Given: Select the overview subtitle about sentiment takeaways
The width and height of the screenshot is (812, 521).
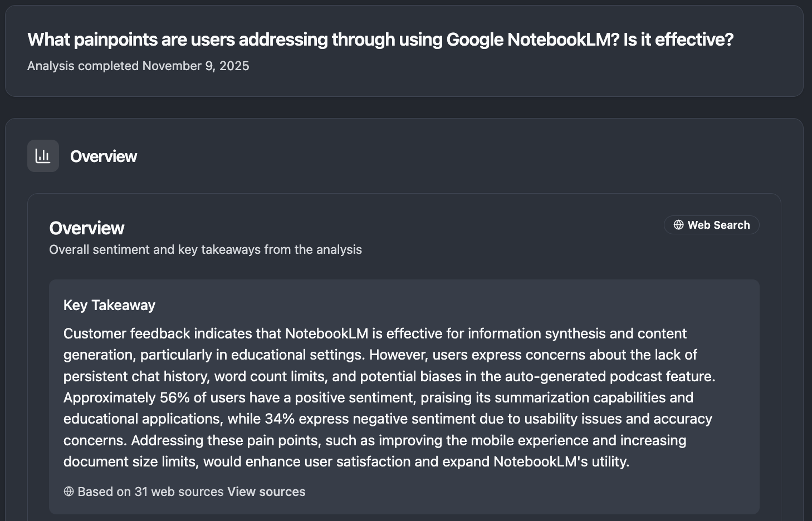Looking at the screenshot, I should coord(206,249).
